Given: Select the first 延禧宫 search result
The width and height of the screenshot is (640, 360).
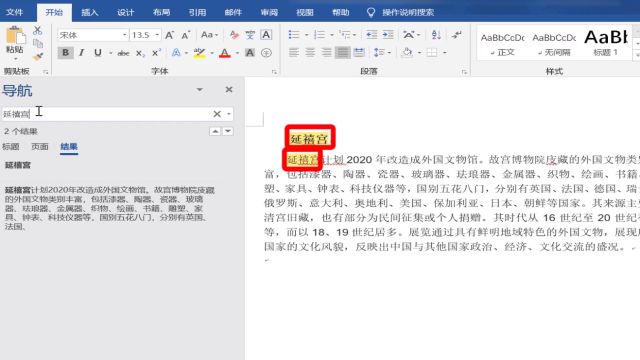Looking at the screenshot, I should (18, 165).
